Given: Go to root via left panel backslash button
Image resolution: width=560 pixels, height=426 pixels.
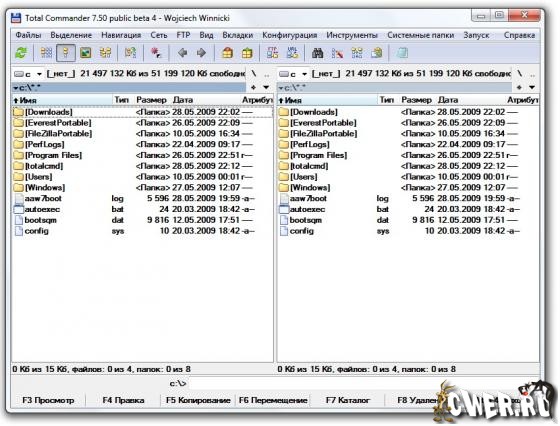Looking at the screenshot, I should tap(254, 74).
